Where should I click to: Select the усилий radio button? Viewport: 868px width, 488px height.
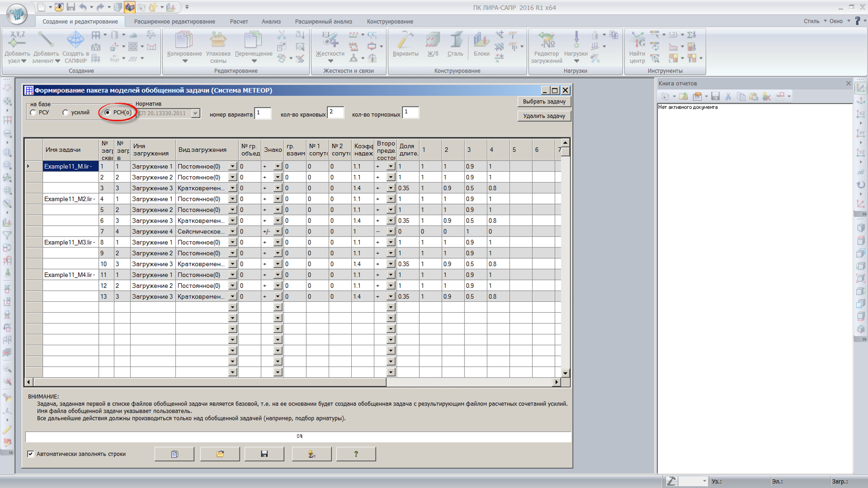[66, 113]
